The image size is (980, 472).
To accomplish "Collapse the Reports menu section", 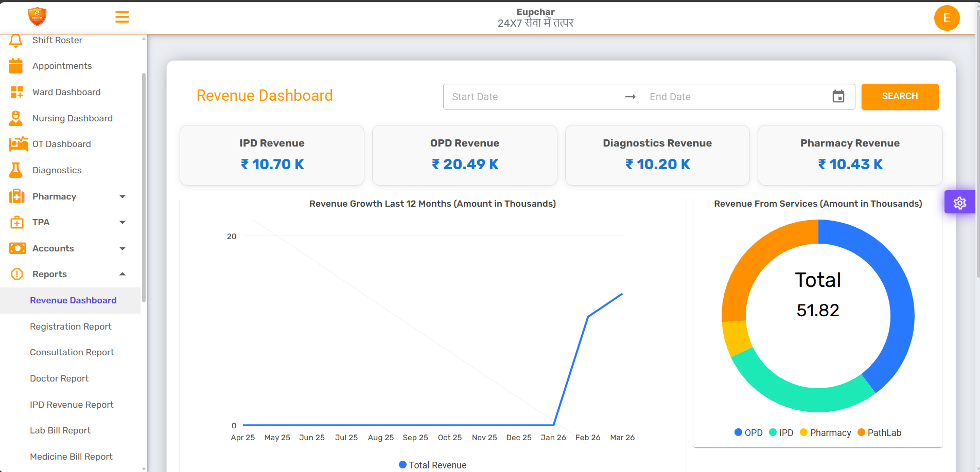I will 122,274.
